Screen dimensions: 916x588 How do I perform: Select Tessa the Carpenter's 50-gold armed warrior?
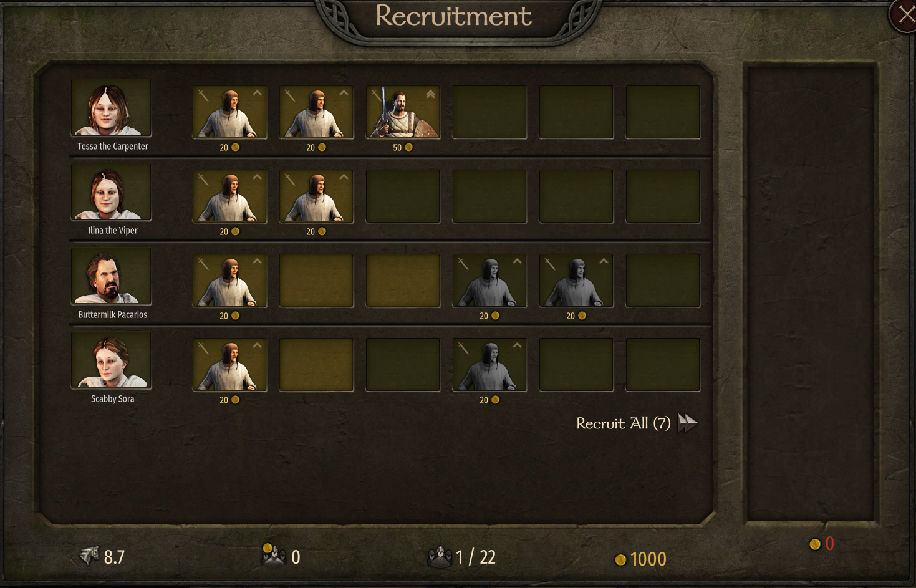pyautogui.click(x=403, y=112)
